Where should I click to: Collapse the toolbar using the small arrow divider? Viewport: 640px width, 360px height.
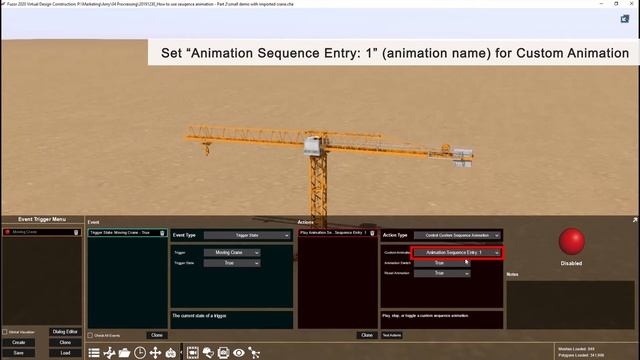[181, 352]
